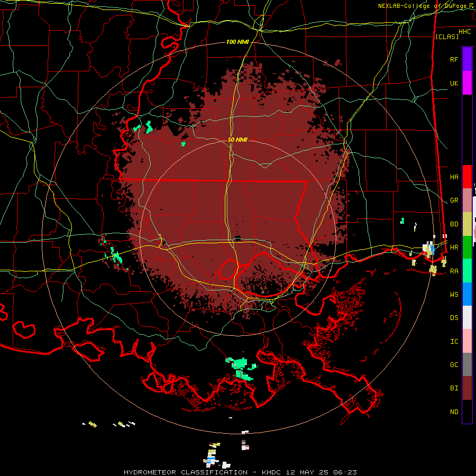This screenshot has width=476, height=476.
Task: Click the HA red legend swatch
Action: coord(467,177)
